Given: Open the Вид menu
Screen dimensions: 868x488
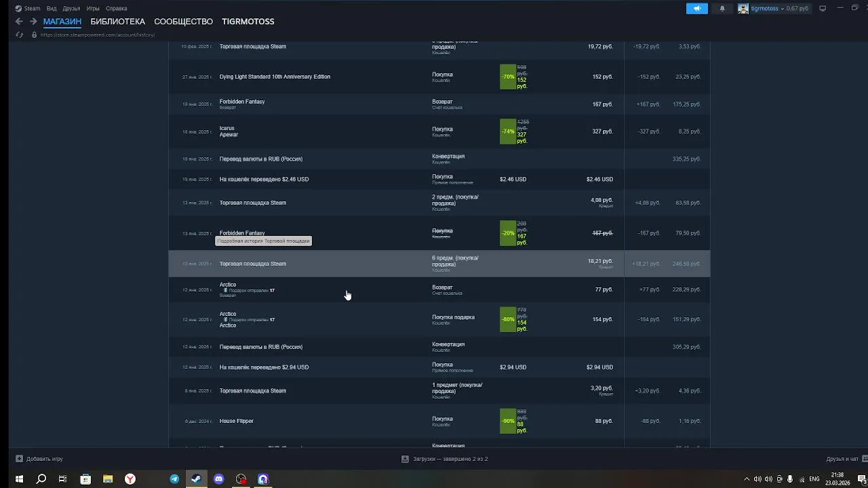Looking at the screenshot, I should pyautogui.click(x=52, y=9).
